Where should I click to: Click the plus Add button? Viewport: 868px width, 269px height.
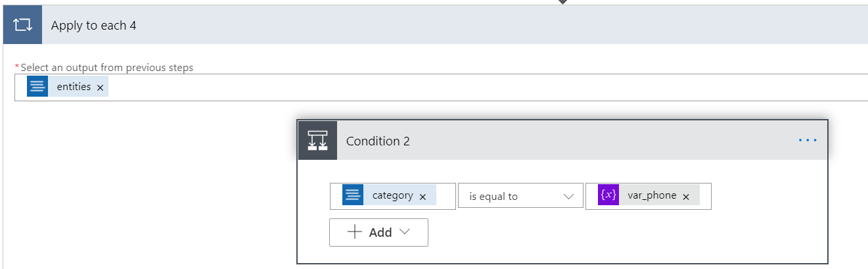(370, 232)
